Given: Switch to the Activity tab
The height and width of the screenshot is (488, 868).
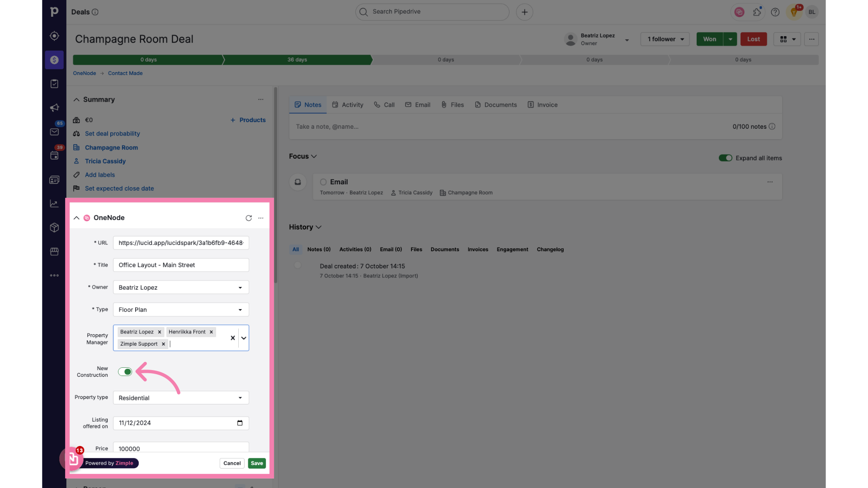Looking at the screenshot, I should click(x=352, y=104).
